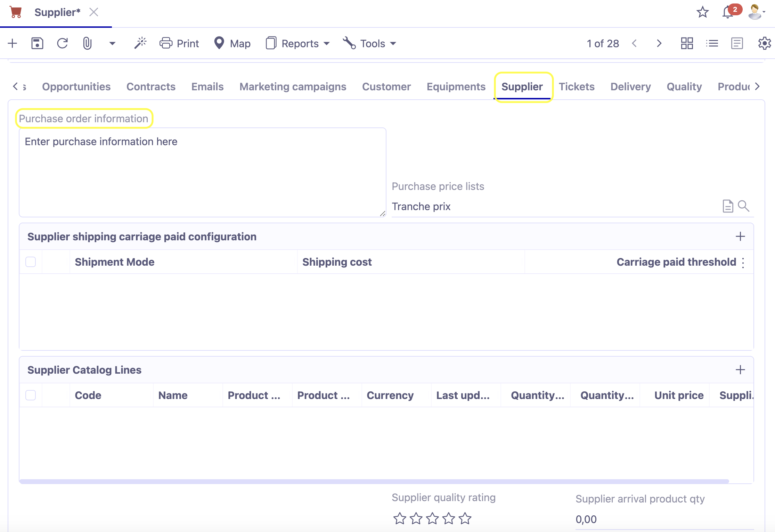775x532 pixels.
Task: Open the notifications bell
Action: click(x=727, y=13)
